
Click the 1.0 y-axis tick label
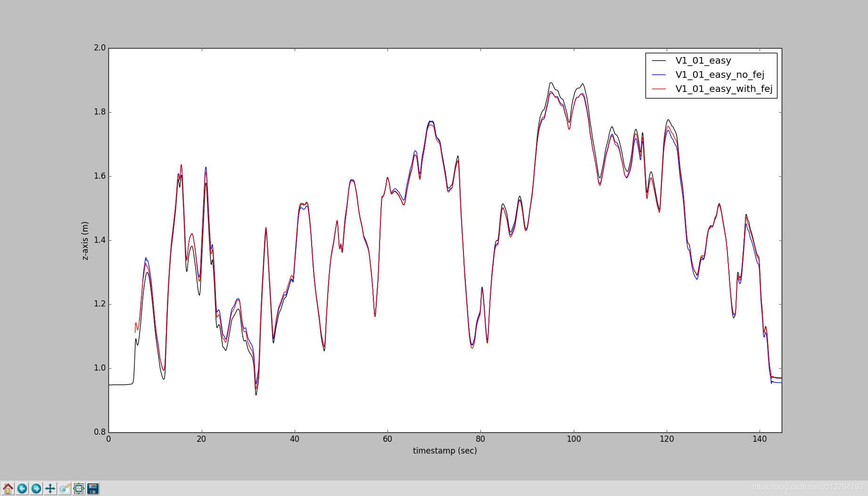(100, 368)
